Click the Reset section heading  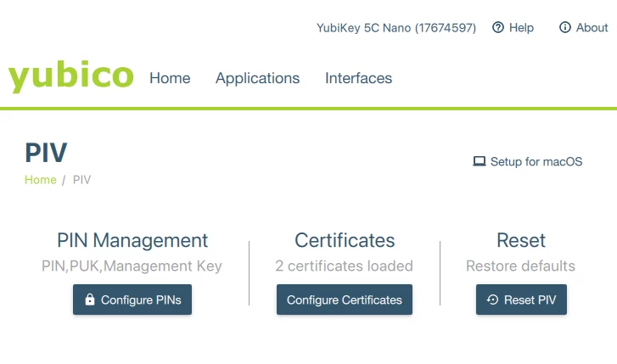pos(521,240)
